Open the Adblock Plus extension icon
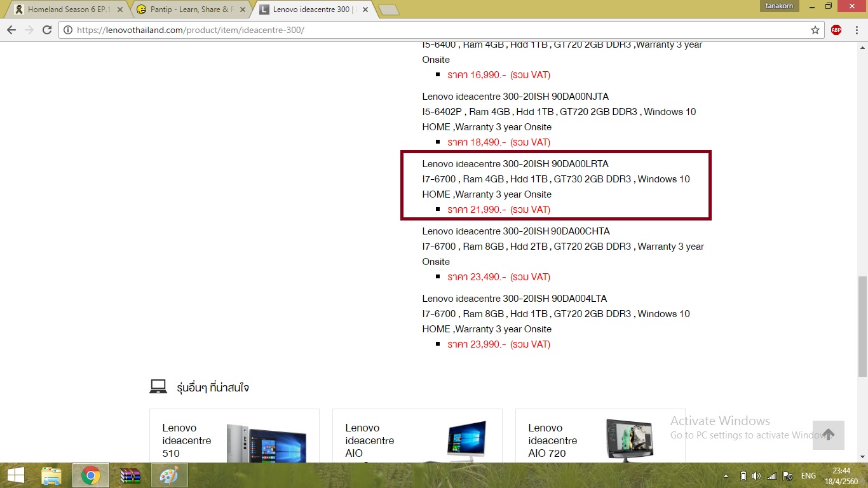This screenshot has width=868, height=488. (836, 30)
